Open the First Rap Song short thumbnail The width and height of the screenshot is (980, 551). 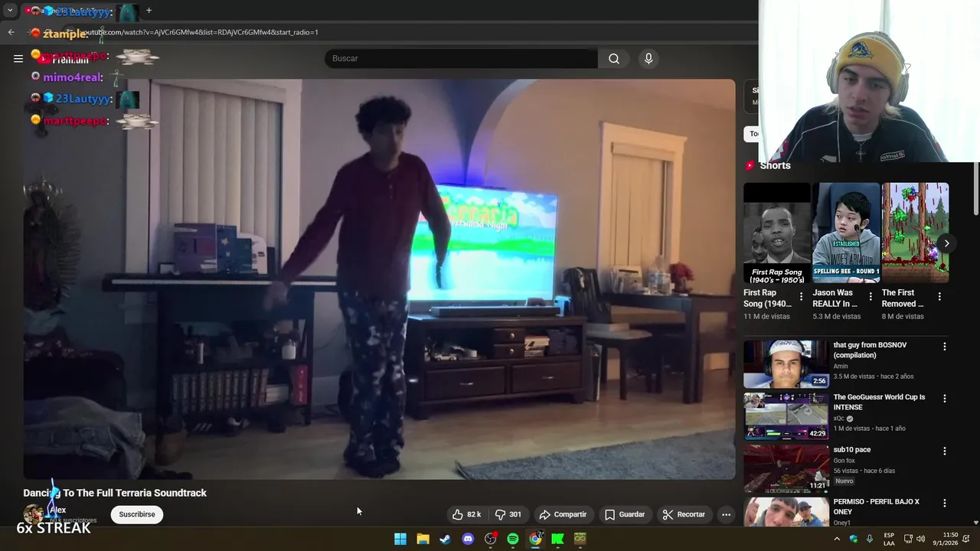776,233
